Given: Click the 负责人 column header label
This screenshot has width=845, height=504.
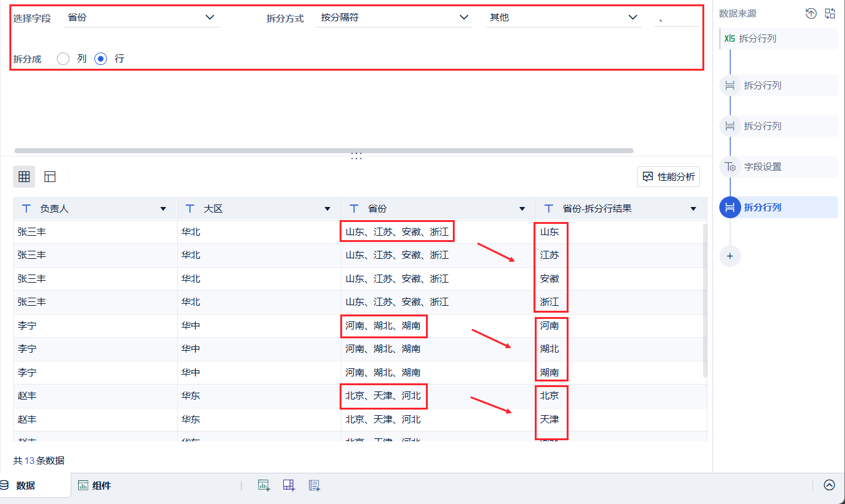Looking at the screenshot, I should (x=54, y=209).
